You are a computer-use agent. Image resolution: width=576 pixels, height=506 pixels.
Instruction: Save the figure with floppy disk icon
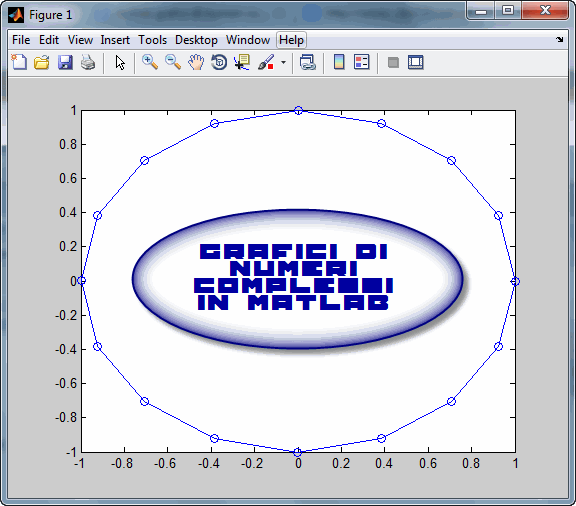click(x=65, y=62)
